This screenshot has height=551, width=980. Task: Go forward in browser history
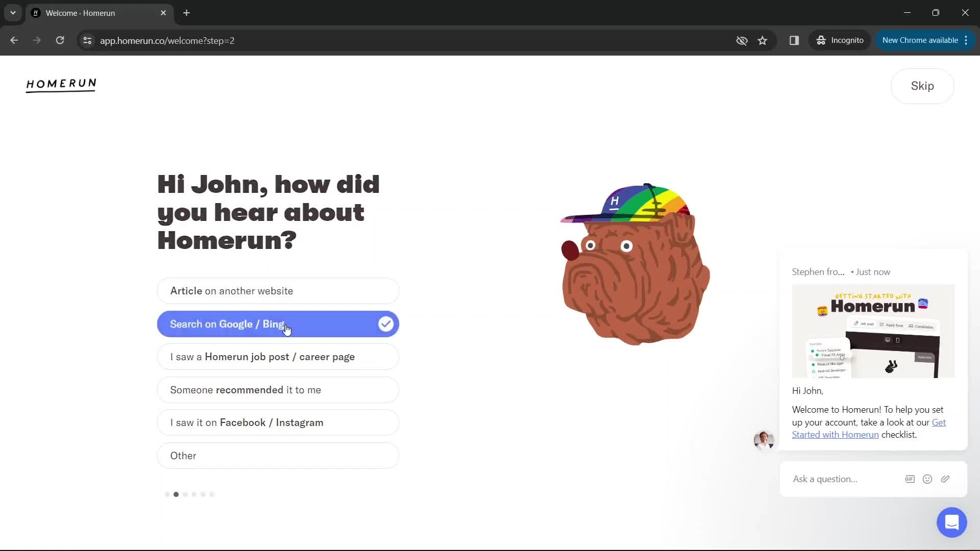(37, 40)
